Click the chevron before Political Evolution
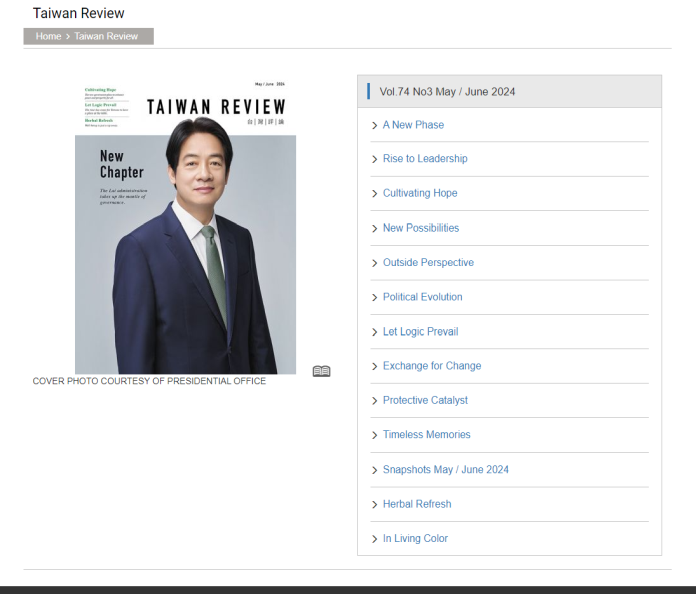The height and width of the screenshot is (594, 696). click(375, 297)
